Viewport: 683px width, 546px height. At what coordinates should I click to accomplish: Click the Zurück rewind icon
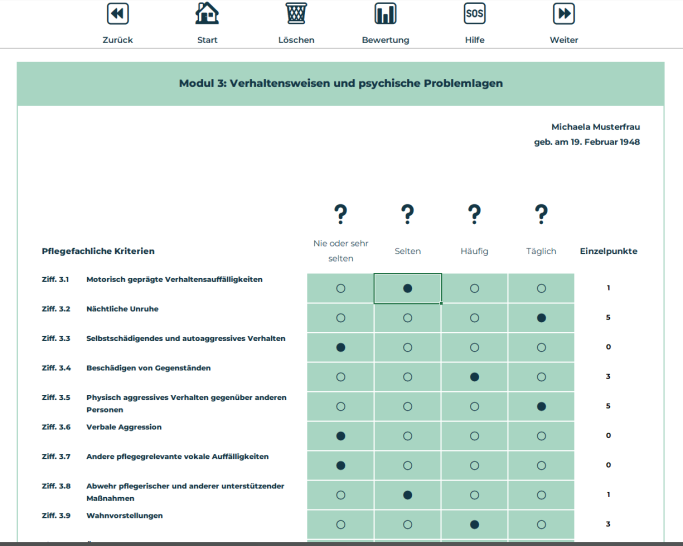click(118, 14)
